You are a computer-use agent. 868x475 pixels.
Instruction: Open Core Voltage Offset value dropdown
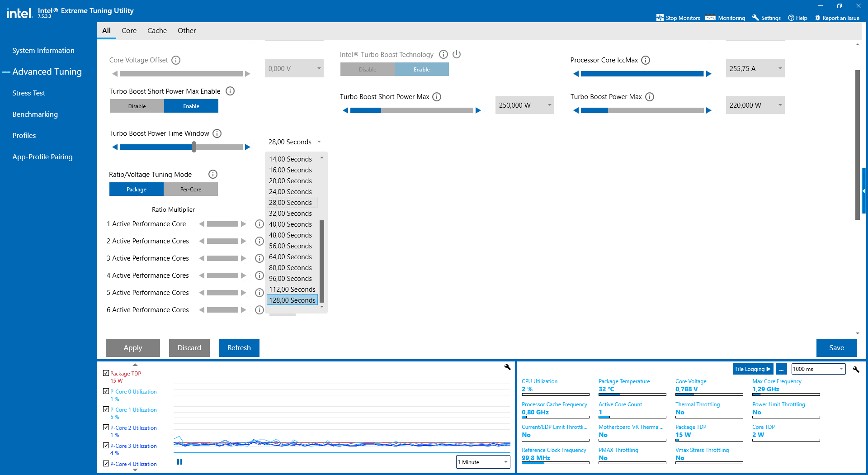(294, 69)
